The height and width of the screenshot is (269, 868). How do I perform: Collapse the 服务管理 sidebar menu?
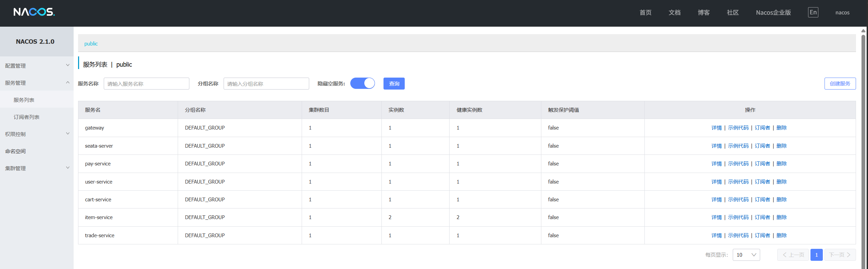pos(37,83)
